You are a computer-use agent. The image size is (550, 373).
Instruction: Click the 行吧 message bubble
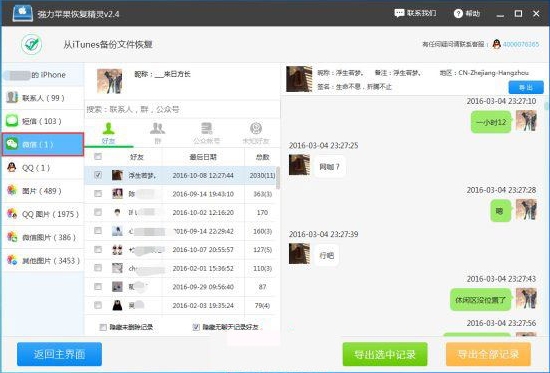tap(327, 255)
